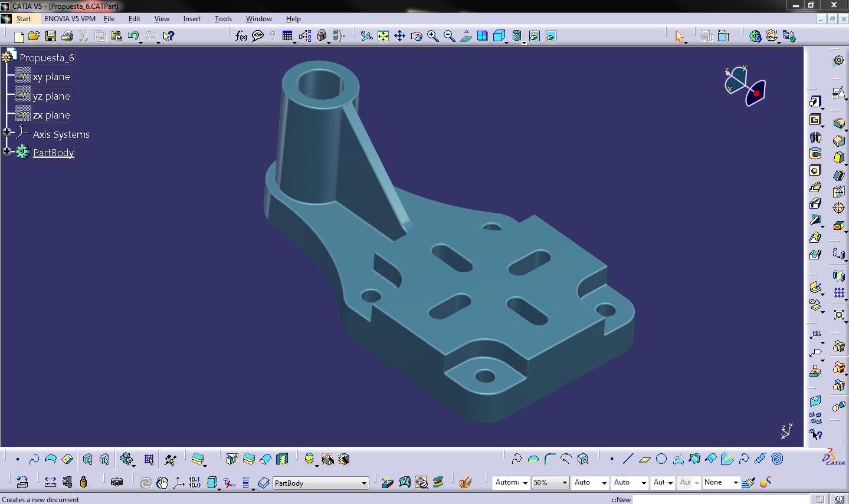This screenshot has width=849, height=504.
Task: Click the New document icon
Action: coord(19,37)
